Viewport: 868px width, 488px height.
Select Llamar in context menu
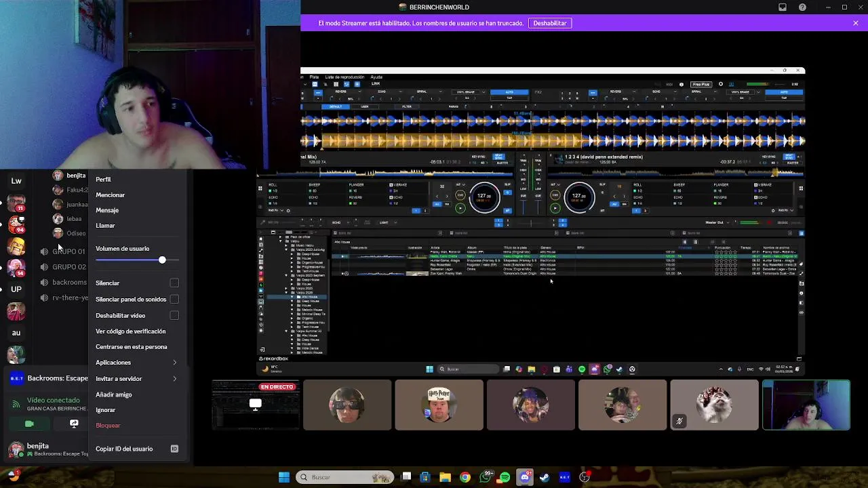tap(136, 225)
